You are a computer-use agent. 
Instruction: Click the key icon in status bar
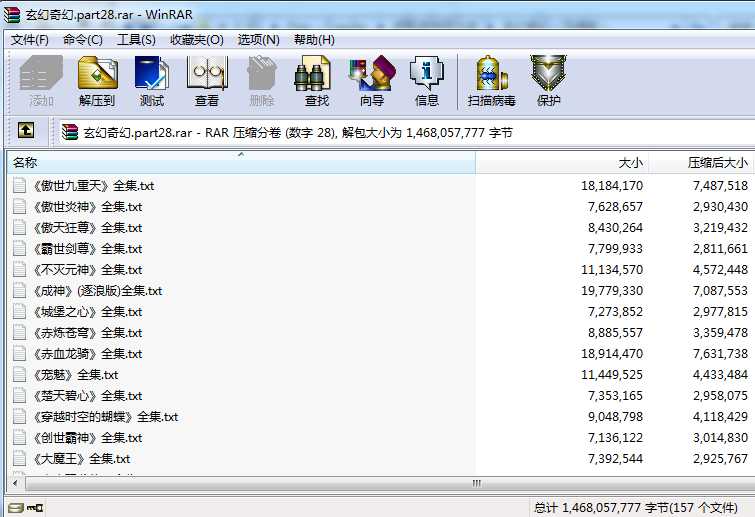click(x=35, y=508)
